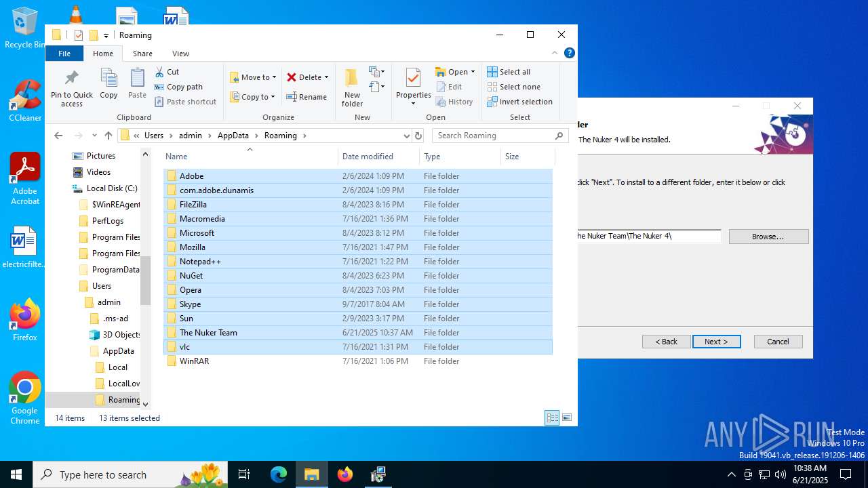
Task: Open Explorer Help question mark icon
Action: (570, 53)
